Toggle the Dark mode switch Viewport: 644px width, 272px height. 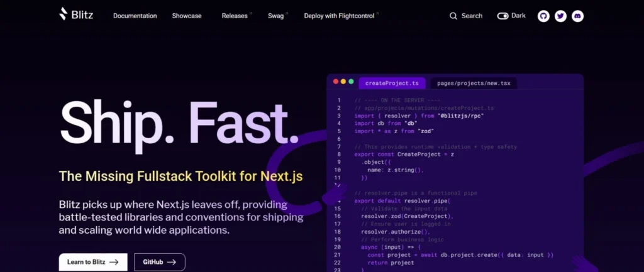point(502,16)
